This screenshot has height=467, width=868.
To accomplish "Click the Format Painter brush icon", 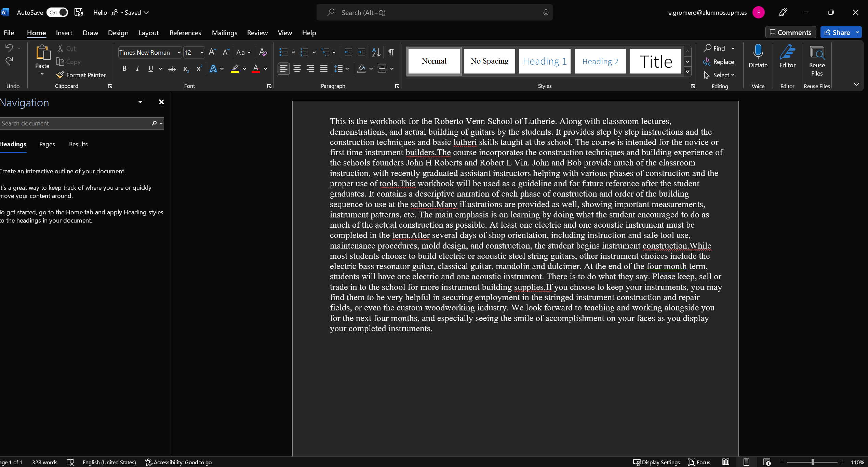I will point(61,75).
